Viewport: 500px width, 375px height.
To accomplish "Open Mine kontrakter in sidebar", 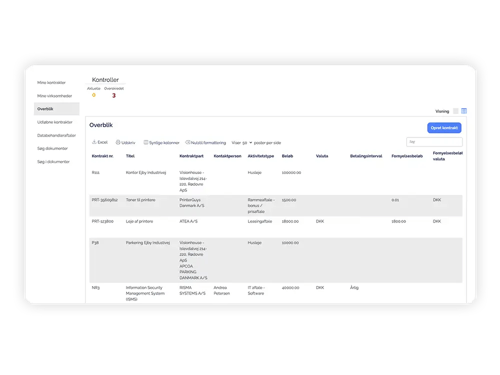I will [x=51, y=82].
